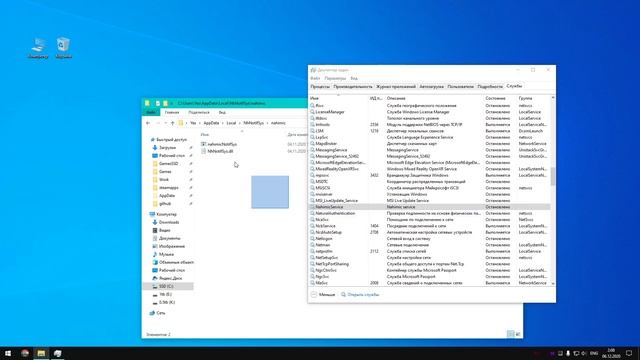This screenshot has height=360, width=640.
Task: Select the SSD (C:) drive in sidebar
Action: click(168, 286)
